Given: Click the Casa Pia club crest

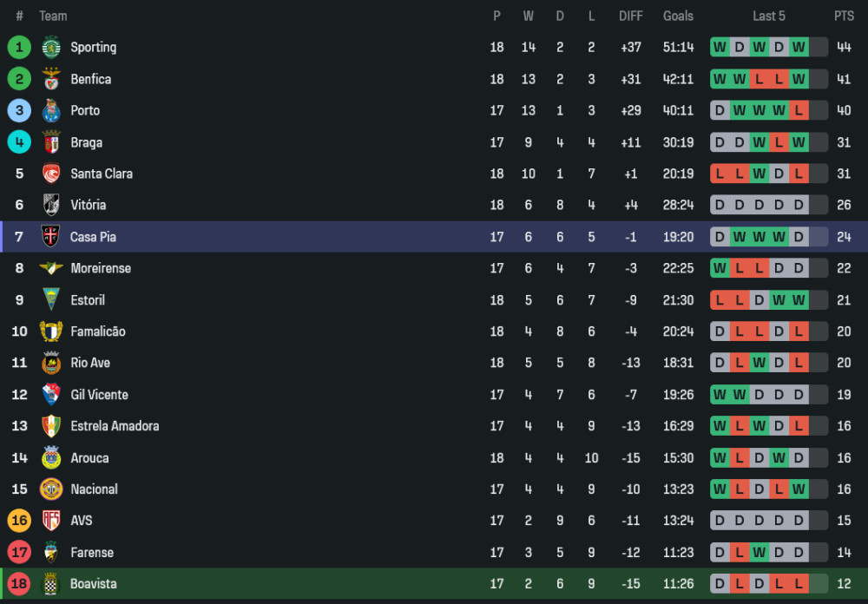Looking at the screenshot, I should [x=51, y=237].
